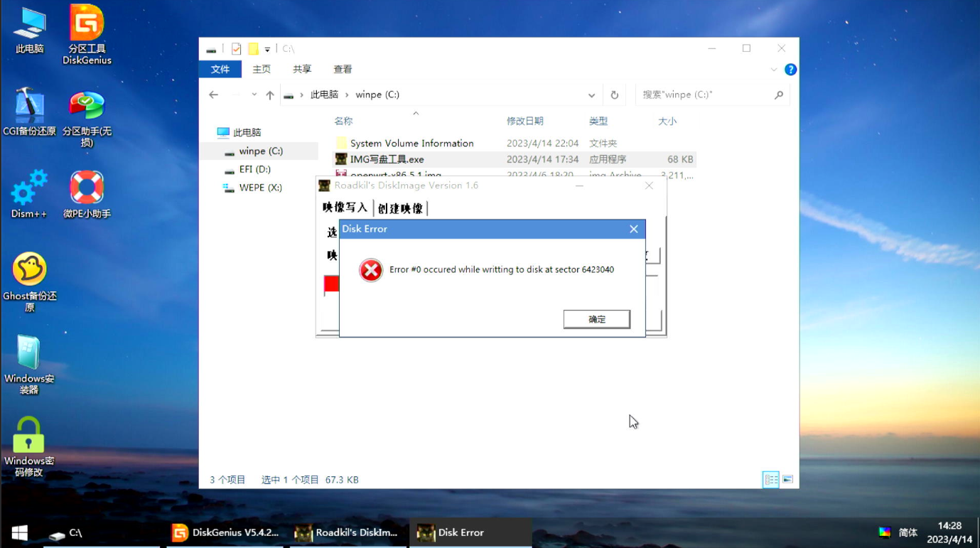Switch to the 映像写入 tab

tap(345, 208)
